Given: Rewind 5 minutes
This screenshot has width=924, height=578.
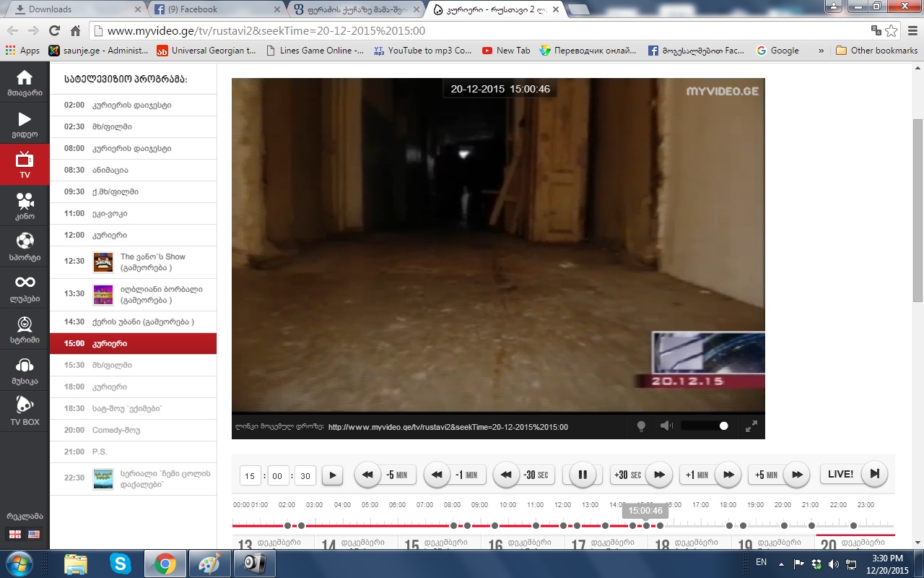Looking at the screenshot, I should click(384, 475).
